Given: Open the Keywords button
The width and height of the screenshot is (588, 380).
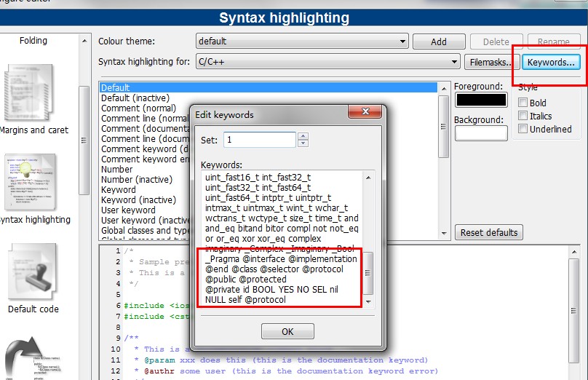Looking at the screenshot, I should click(551, 63).
